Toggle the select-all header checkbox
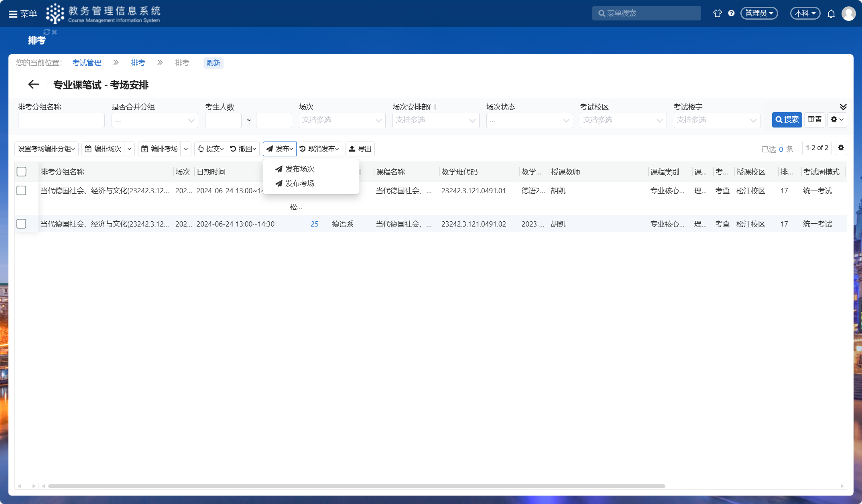862x504 pixels. [22, 172]
